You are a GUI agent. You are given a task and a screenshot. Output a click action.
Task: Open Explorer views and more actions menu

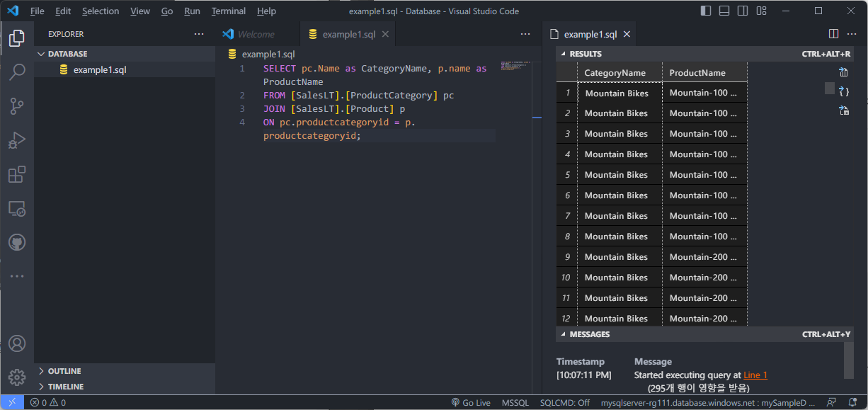[x=199, y=34]
